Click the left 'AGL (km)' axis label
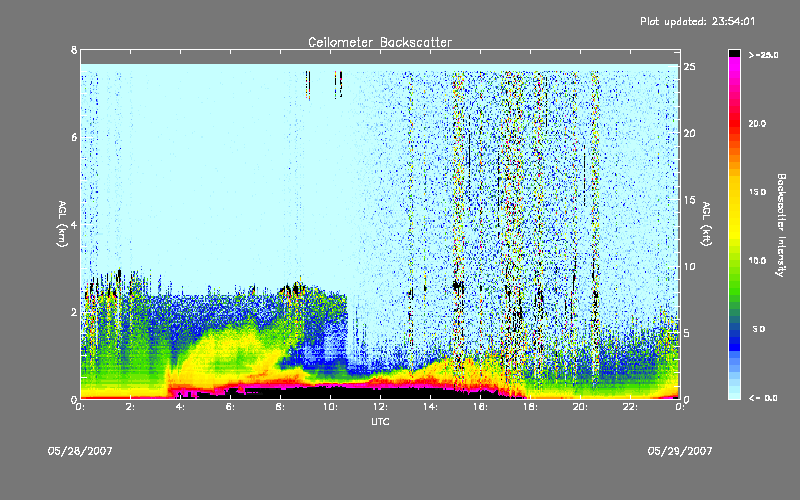Screen dimensions: 800x500 point(62,224)
